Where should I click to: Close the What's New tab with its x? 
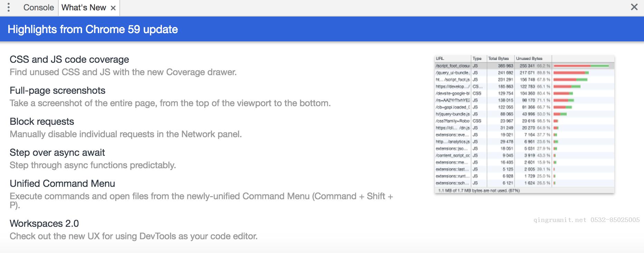[x=113, y=8]
